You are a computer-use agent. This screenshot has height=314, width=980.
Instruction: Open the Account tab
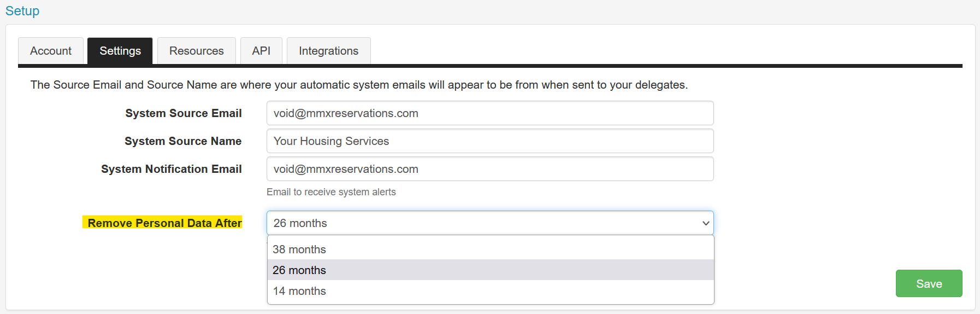pyautogui.click(x=51, y=51)
